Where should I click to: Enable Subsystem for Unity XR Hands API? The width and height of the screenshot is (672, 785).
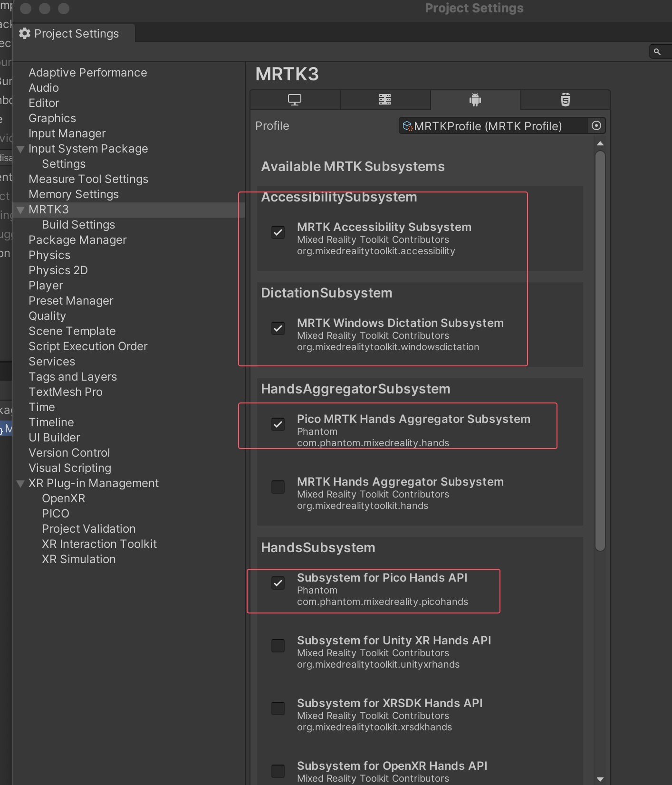pos(278,646)
